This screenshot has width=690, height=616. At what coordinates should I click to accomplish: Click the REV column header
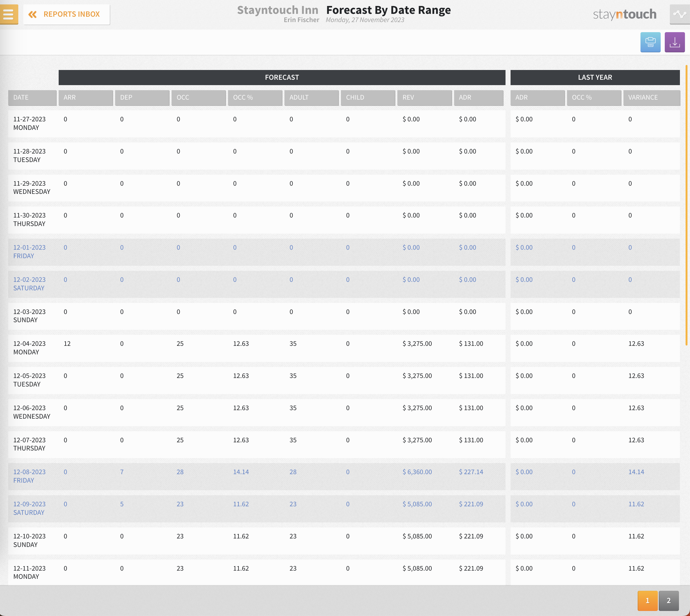click(x=424, y=97)
